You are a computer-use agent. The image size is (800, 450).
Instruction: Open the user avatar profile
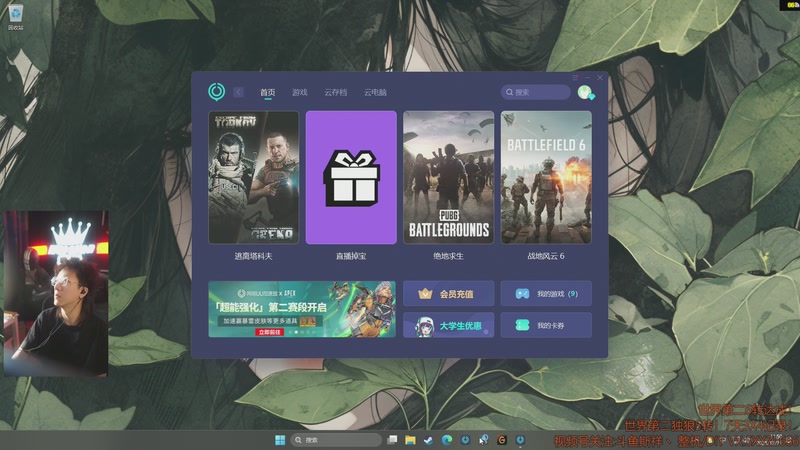coord(585,92)
